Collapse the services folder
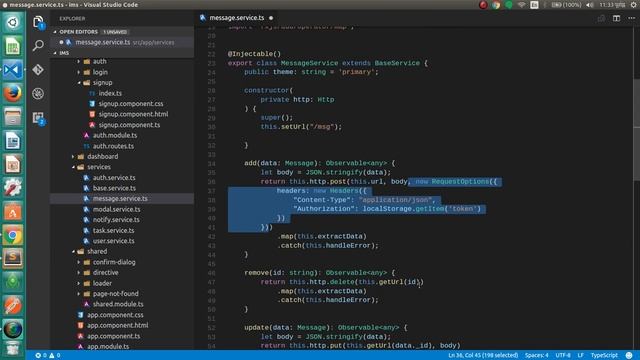 73,167
